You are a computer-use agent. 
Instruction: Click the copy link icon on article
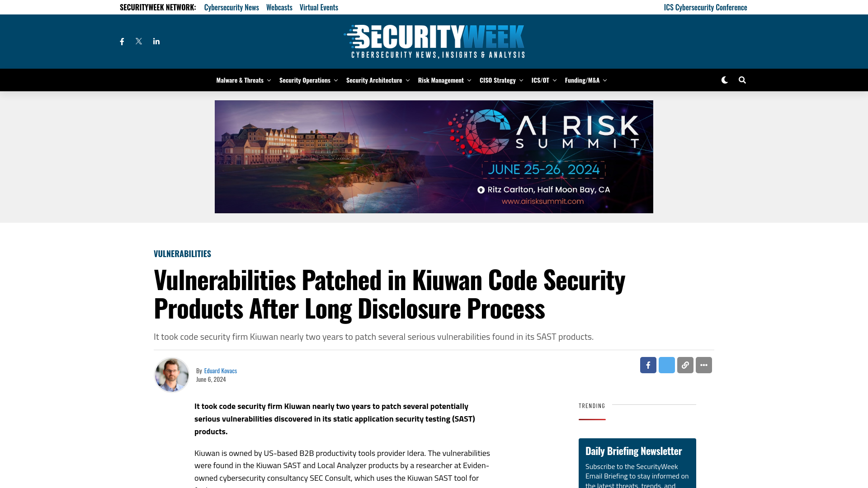coord(685,365)
